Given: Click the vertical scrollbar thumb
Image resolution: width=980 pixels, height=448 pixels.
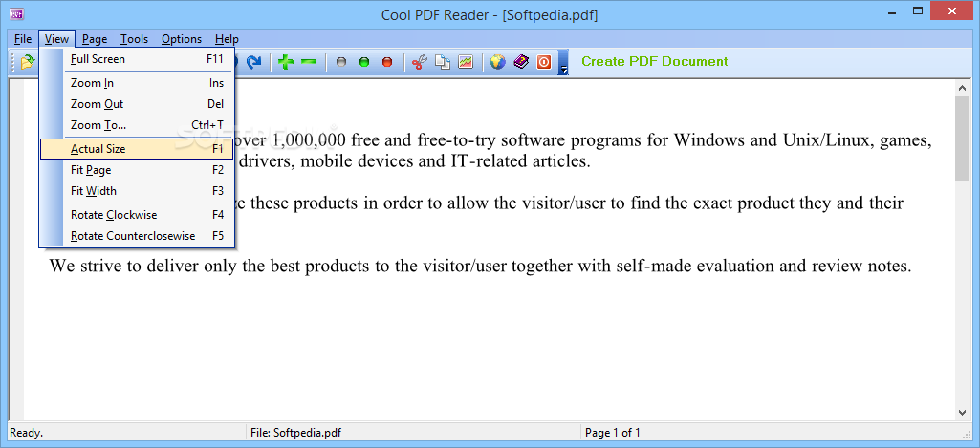Looking at the screenshot, I should click(x=963, y=139).
